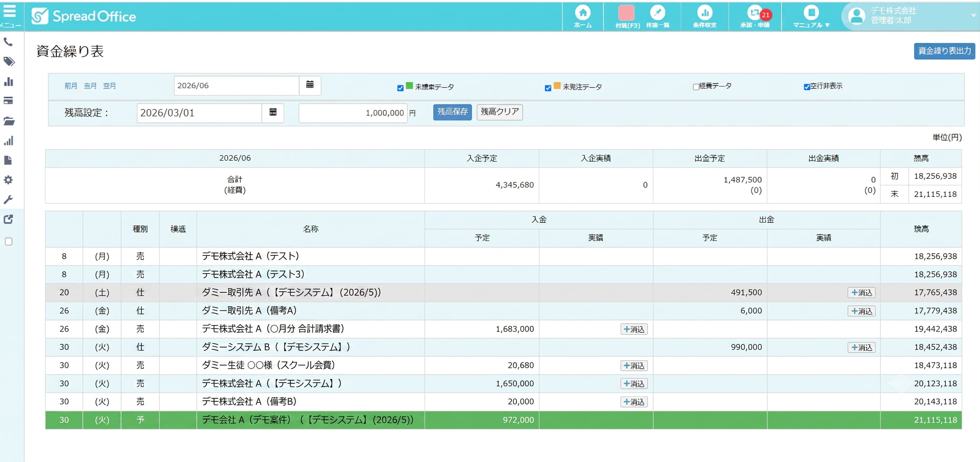The width and height of the screenshot is (980, 462).
Task: Uncheck the 未請求データ checkbox
Action: pyautogui.click(x=400, y=88)
